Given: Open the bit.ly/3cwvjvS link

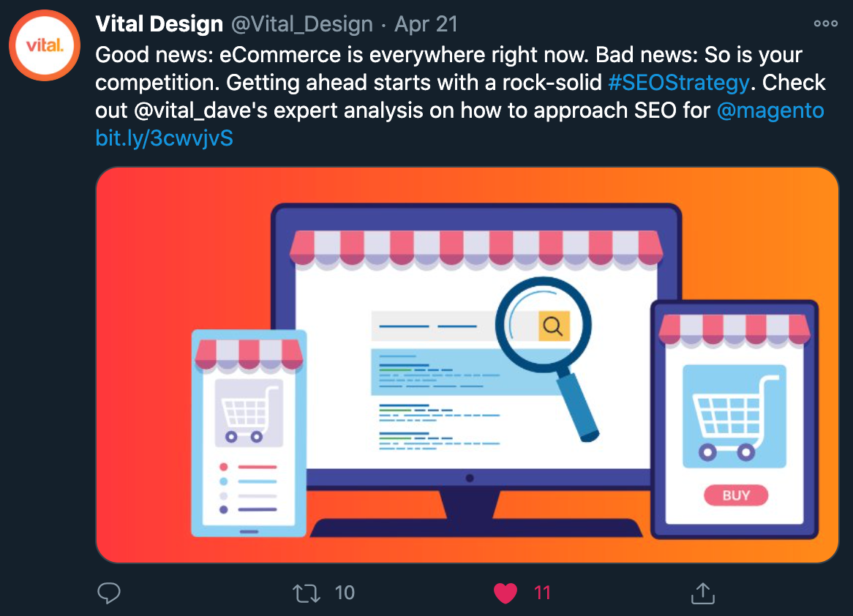Looking at the screenshot, I should 165,138.
